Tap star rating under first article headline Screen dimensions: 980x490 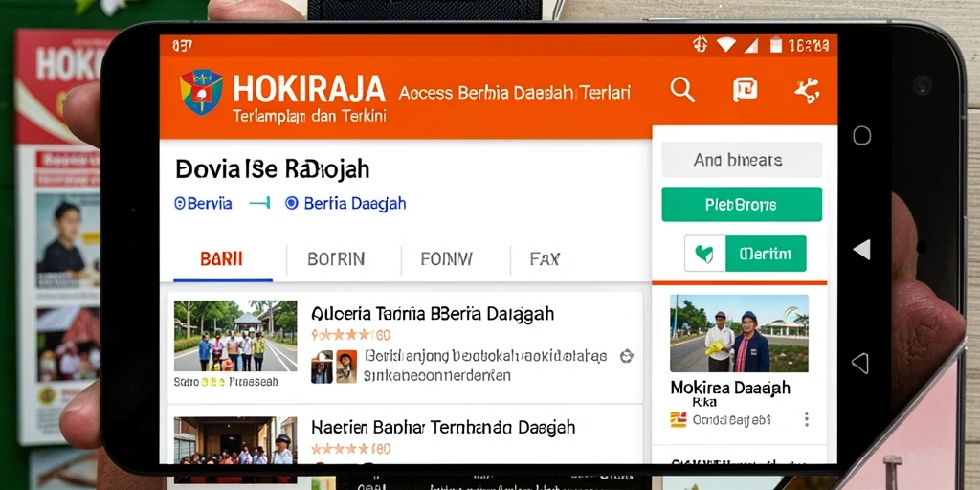[x=350, y=335]
